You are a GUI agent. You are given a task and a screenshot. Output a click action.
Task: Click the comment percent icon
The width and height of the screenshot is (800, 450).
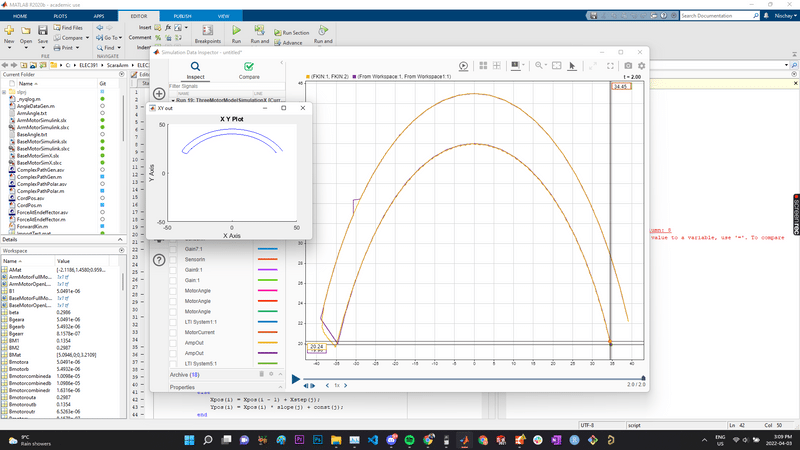point(158,38)
